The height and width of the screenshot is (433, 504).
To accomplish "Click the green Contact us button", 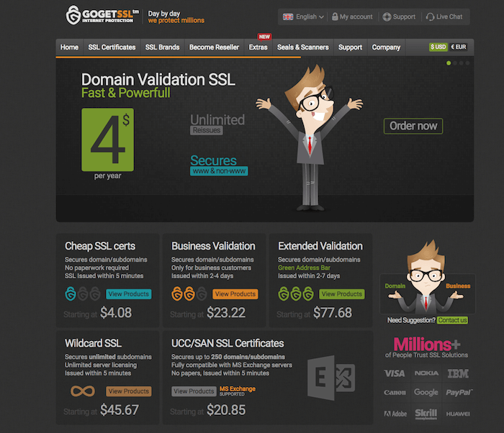I will (x=452, y=320).
